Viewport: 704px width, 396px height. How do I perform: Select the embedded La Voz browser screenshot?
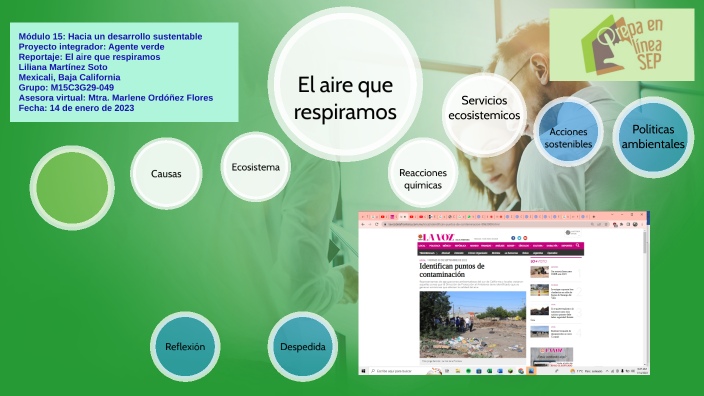tap(504, 293)
